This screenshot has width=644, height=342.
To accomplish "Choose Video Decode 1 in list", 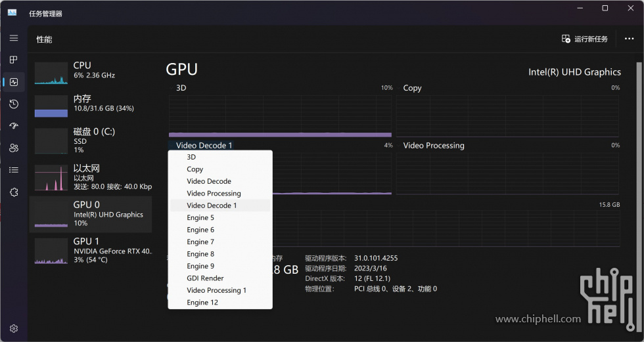I will tap(220, 205).
